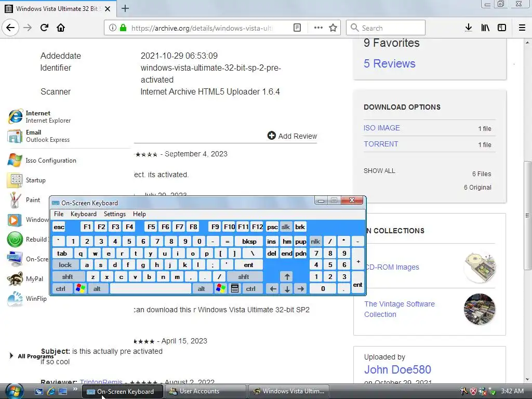
Task: Toggle the lock (caps lock) key
Action: click(65, 265)
